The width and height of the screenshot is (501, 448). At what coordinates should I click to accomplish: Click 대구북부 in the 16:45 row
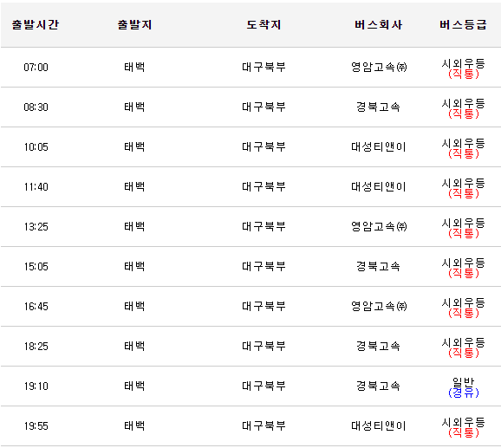click(x=264, y=307)
